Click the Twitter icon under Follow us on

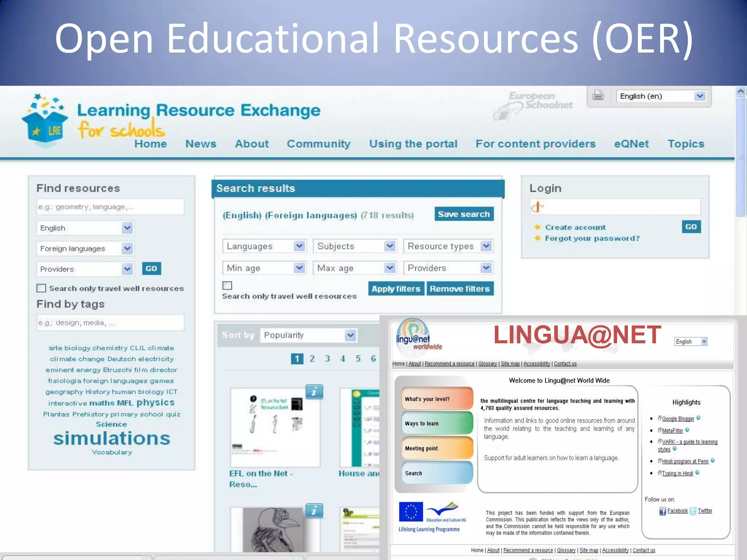[693, 511]
